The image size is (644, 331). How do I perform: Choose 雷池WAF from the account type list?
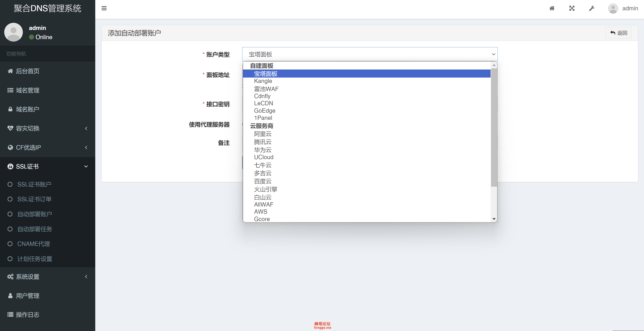click(x=366, y=89)
